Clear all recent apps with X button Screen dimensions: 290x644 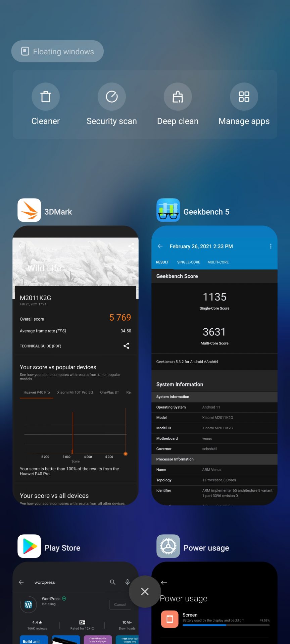click(x=145, y=591)
